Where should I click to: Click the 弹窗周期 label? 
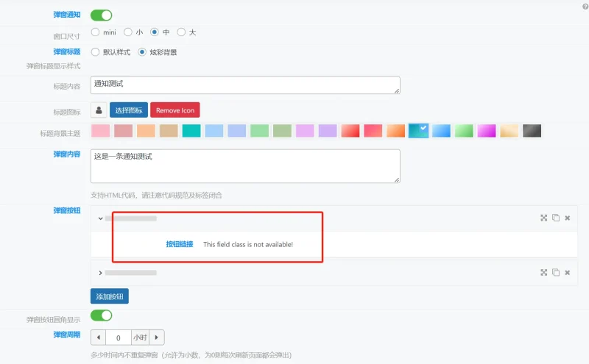[67, 335]
